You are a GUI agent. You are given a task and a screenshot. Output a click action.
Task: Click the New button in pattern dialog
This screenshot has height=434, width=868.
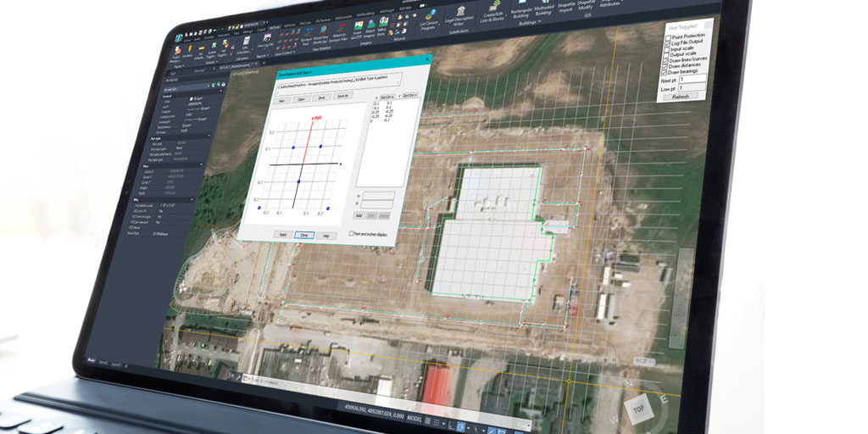(x=282, y=101)
